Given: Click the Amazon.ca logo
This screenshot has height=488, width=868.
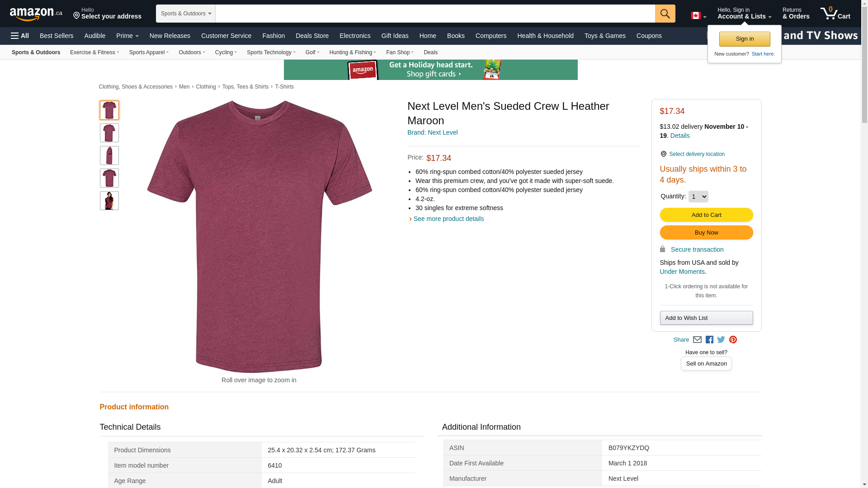Looking at the screenshot, I should [36, 14].
